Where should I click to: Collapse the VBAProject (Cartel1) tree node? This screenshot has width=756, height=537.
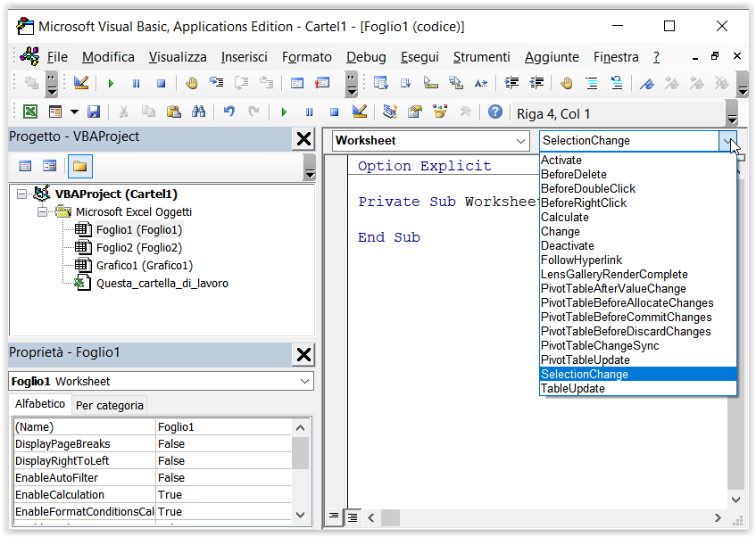click(x=21, y=194)
